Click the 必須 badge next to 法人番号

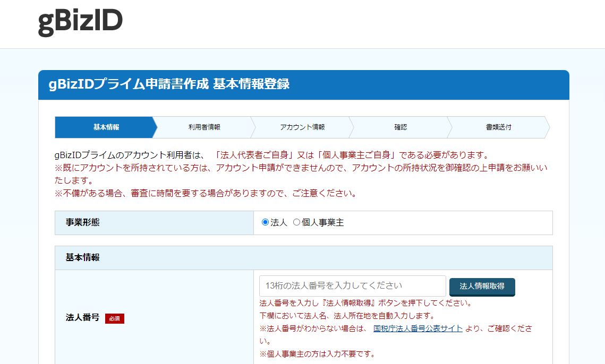click(115, 318)
